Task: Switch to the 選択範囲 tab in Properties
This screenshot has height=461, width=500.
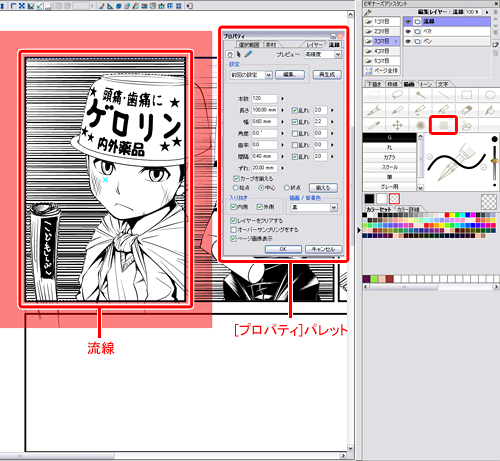Action: coord(249,45)
